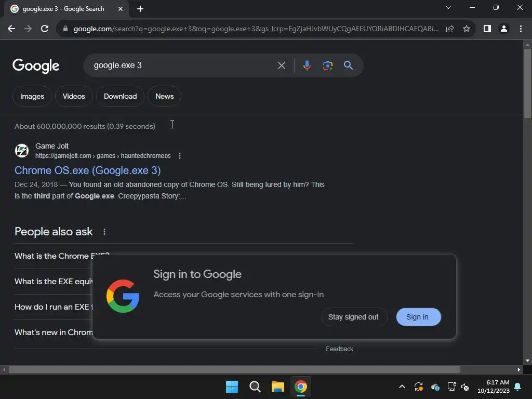Share this page from address bar
This screenshot has height=399, width=532.
tap(450, 29)
